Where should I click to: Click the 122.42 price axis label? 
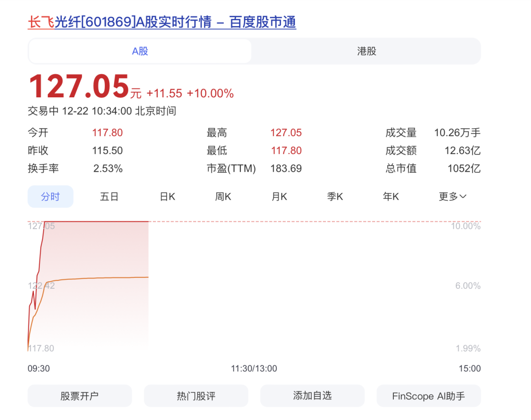point(41,286)
